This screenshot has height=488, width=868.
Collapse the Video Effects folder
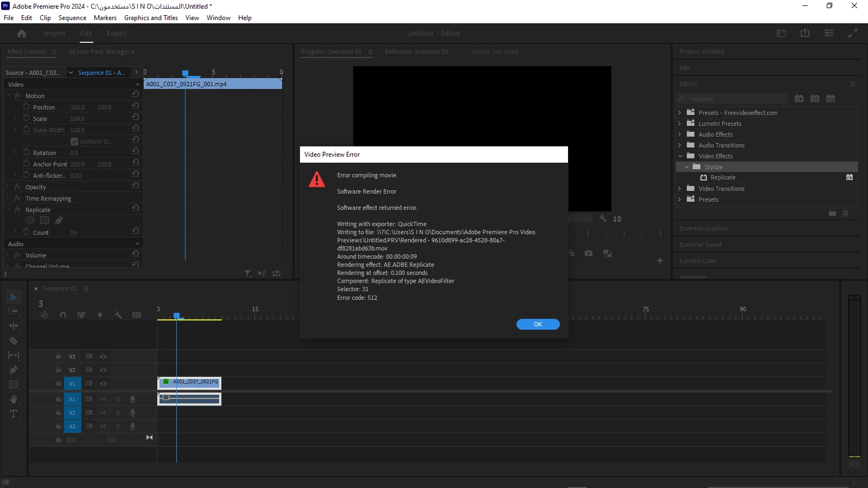pos(680,156)
